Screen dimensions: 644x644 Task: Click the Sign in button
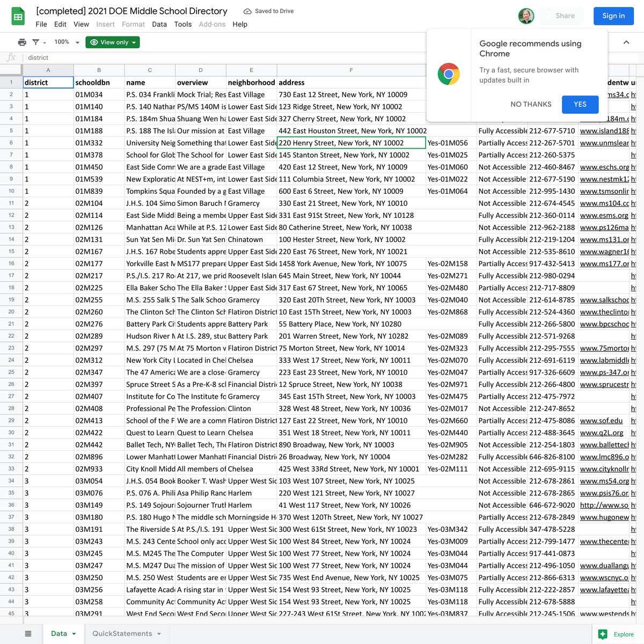[613, 16]
